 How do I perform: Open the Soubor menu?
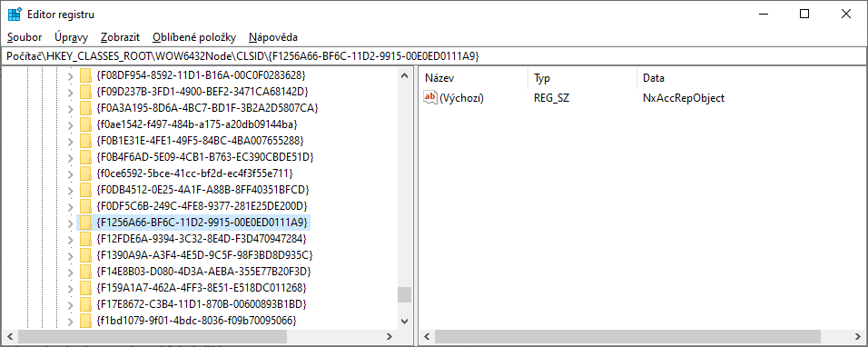point(25,37)
